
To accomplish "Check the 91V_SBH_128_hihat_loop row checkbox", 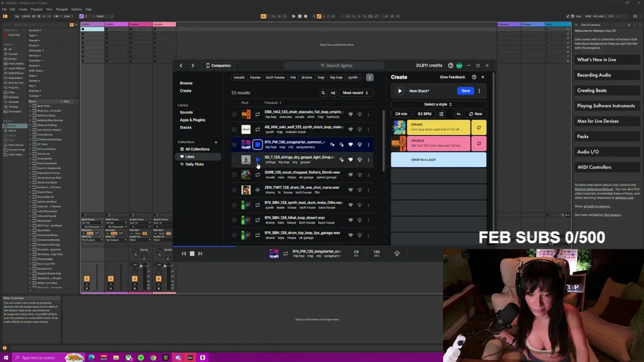I will pos(234,220).
